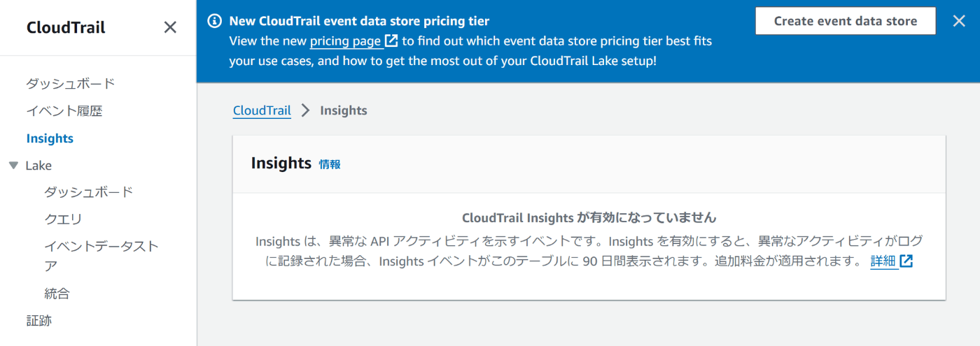This screenshot has width=980, height=346.
Task: Collapse the Lake section triangle
Action: point(13,166)
